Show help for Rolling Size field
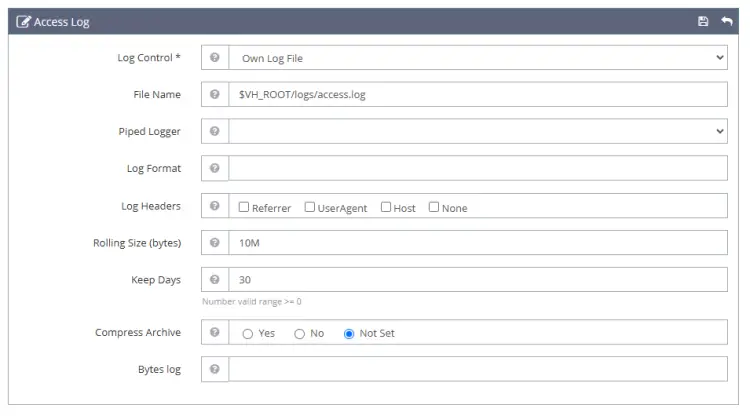750x416 pixels. tap(215, 242)
